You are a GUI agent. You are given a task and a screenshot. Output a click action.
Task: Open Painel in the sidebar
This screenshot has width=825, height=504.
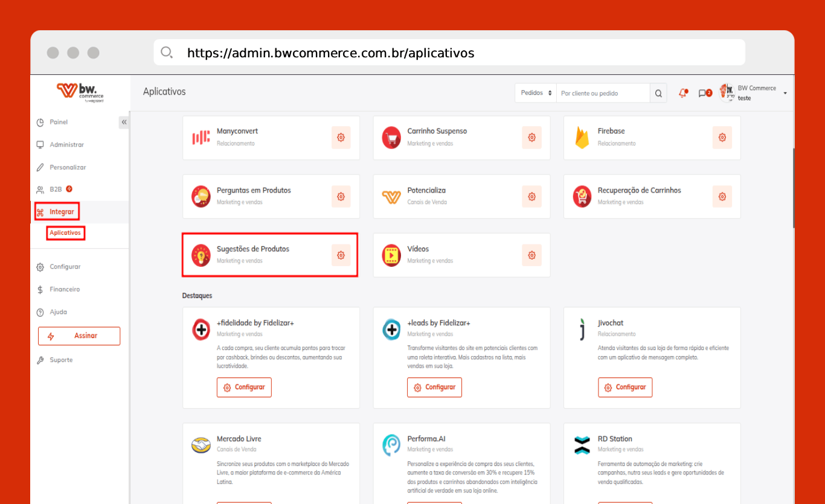click(x=59, y=122)
